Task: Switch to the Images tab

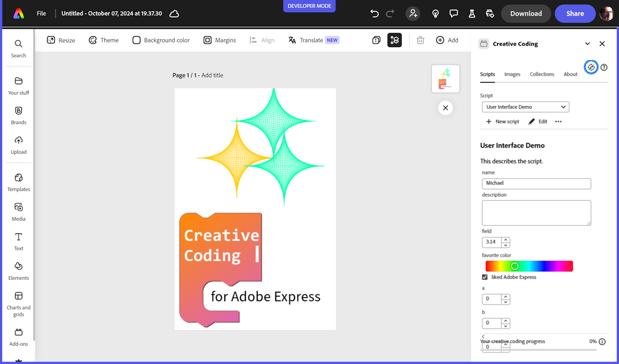Action: (x=512, y=74)
